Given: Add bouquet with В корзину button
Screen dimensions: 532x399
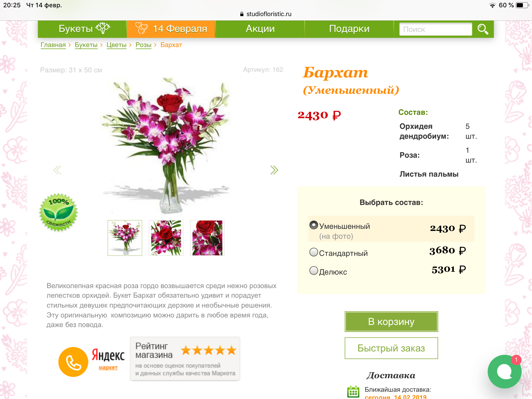Looking at the screenshot, I should [391, 322].
